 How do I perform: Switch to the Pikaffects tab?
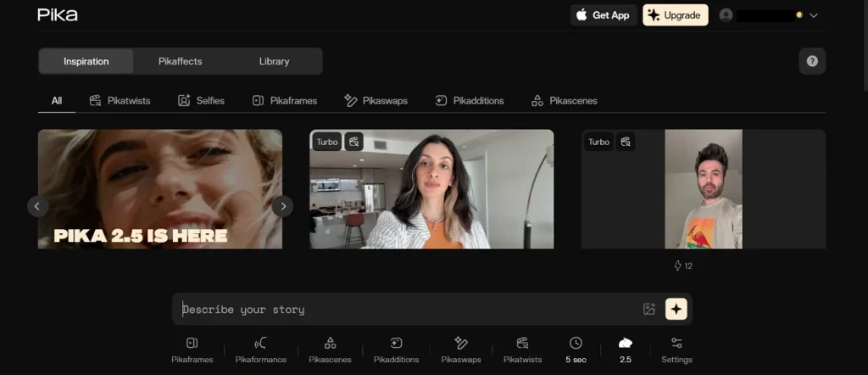click(181, 61)
